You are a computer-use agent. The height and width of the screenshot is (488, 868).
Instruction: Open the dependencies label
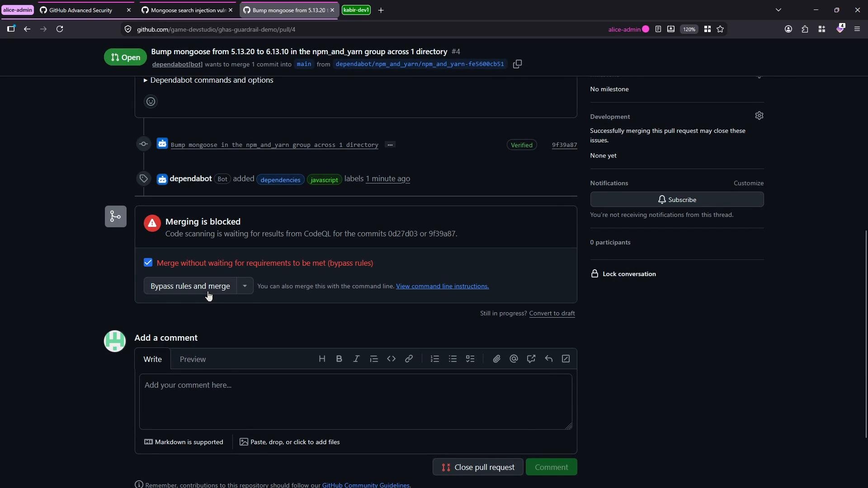(280, 180)
